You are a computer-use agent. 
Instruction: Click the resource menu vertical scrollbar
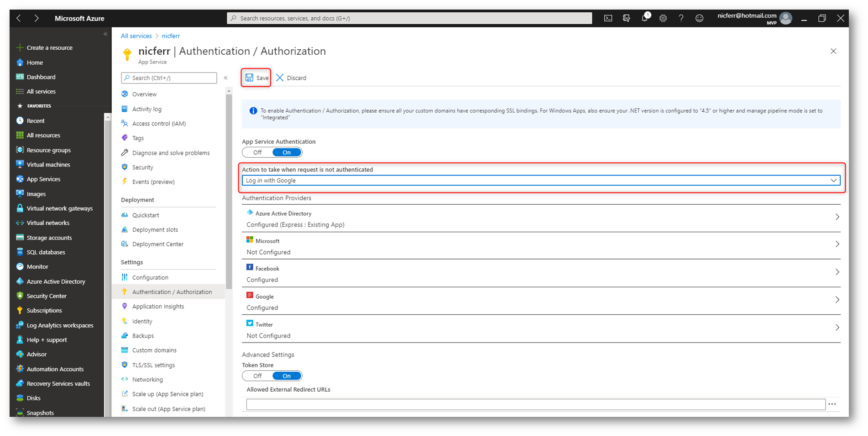(229, 192)
